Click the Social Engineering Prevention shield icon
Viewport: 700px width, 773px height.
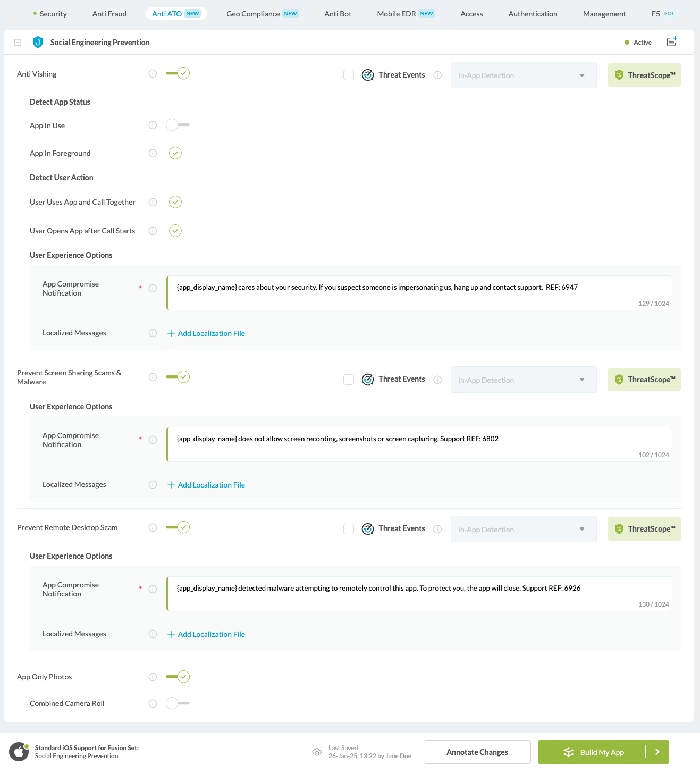click(38, 43)
